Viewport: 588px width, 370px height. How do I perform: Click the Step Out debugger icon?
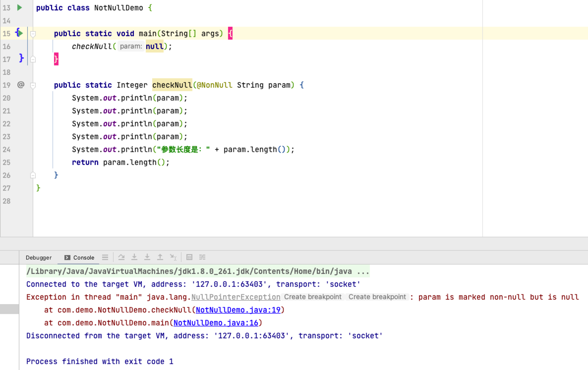[x=160, y=257]
